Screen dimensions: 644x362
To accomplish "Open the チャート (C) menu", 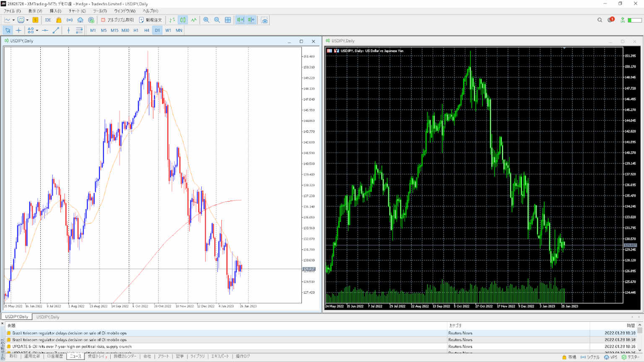I will (77, 11).
